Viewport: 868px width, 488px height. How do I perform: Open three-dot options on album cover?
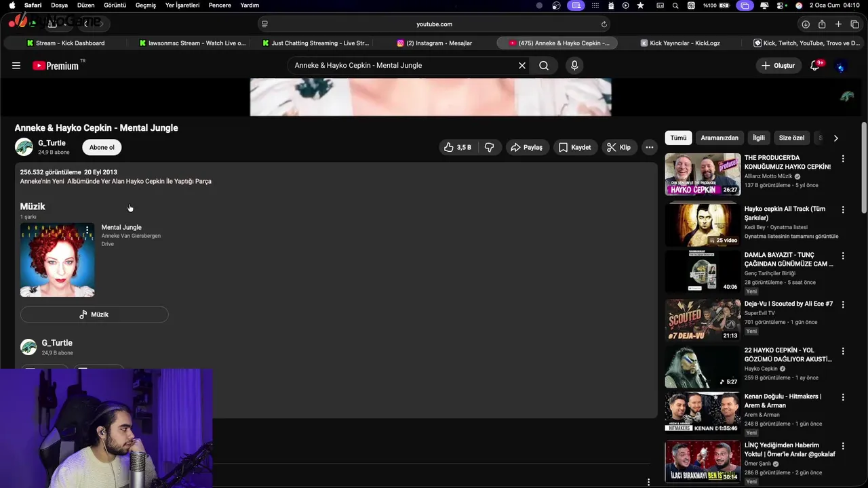coord(87,230)
